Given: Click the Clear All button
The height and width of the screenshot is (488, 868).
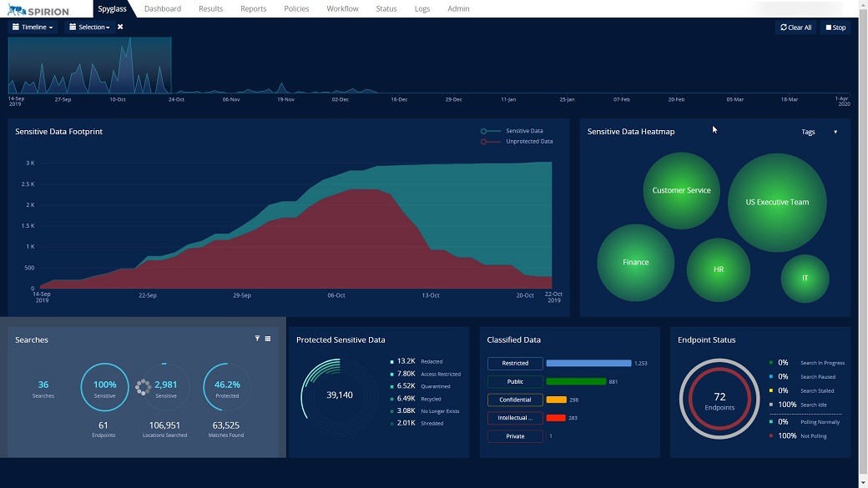Looking at the screenshot, I should tap(795, 27).
